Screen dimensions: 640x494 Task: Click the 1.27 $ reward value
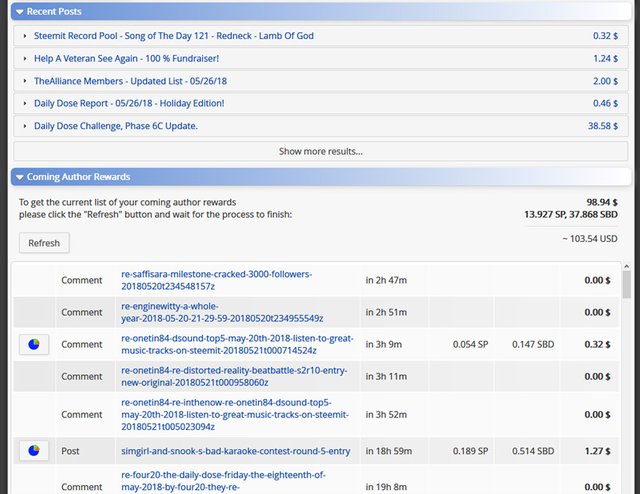(x=597, y=451)
